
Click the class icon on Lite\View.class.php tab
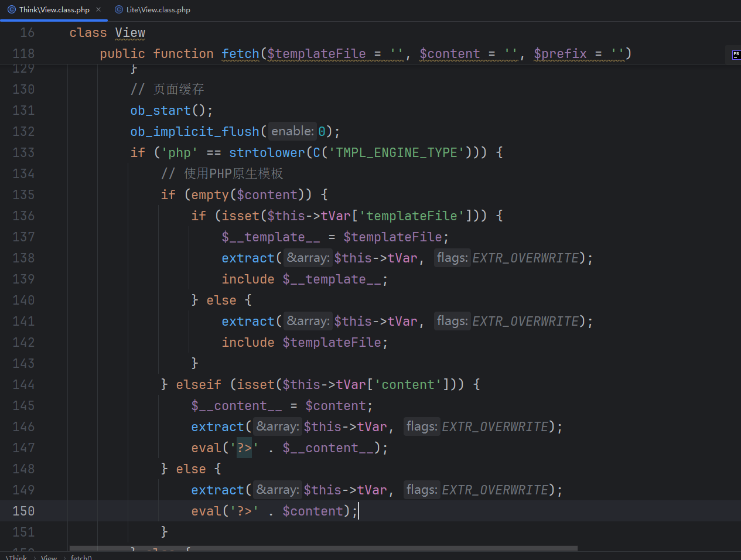tap(119, 9)
